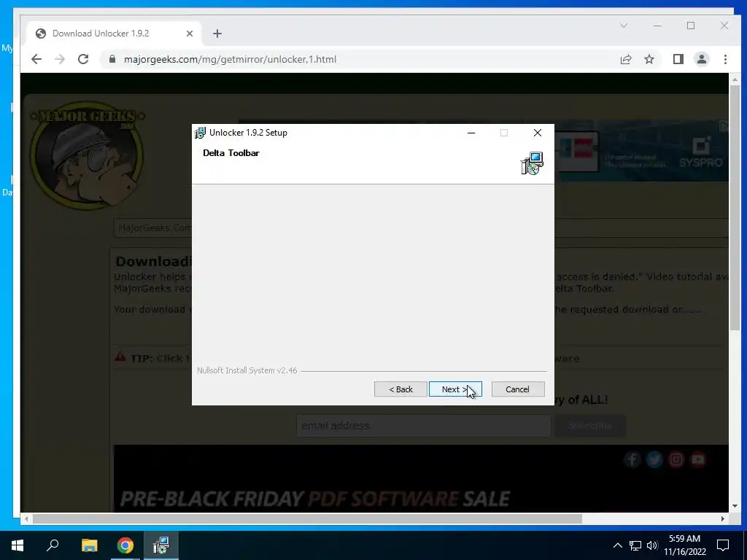Image resolution: width=747 pixels, height=560 pixels.
Task: Click scroll-down arrow of page scrollbar
Action: 735,506
